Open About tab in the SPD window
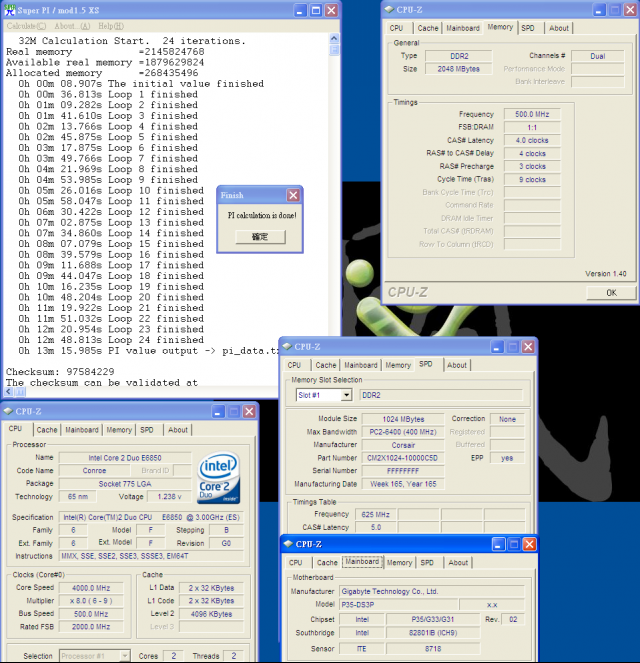This screenshot has width=640, height=663. pos(457,365)
